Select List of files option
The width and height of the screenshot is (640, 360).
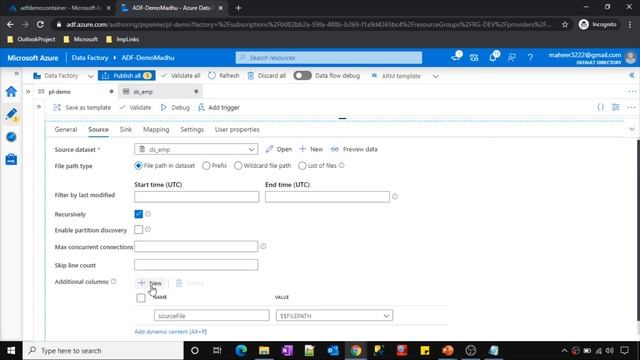[302, 166]
